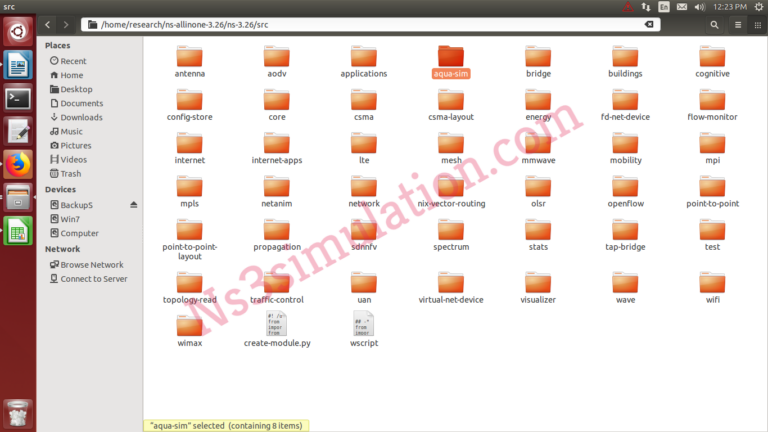The height and width of the screenshot is (432, 768).
Task: Select Home in the sidebar
Action: coord(71,75)
